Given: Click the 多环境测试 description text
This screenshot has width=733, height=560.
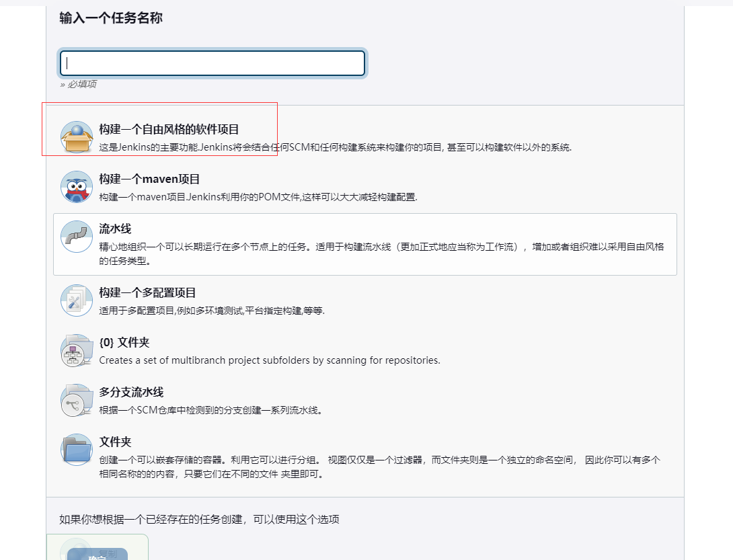Looking at the screenshot, I should point(212,311).
